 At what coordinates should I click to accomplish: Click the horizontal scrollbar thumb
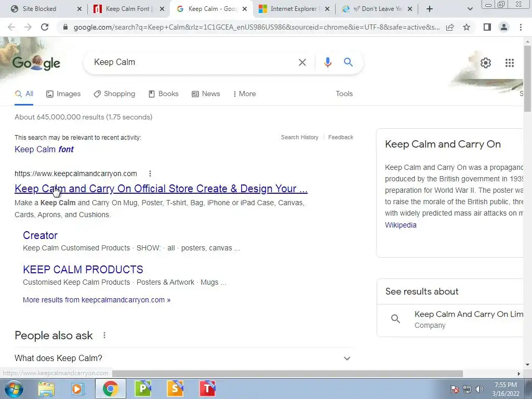click(287, 374)
